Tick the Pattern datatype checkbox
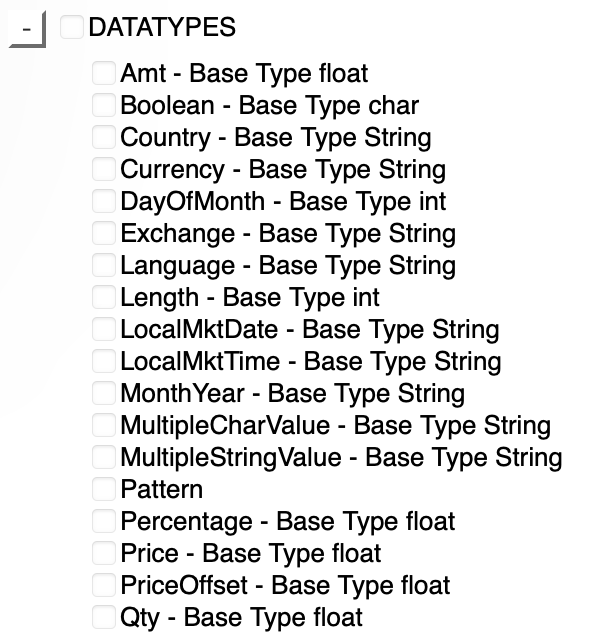604x632 pixels. point(104,489)
